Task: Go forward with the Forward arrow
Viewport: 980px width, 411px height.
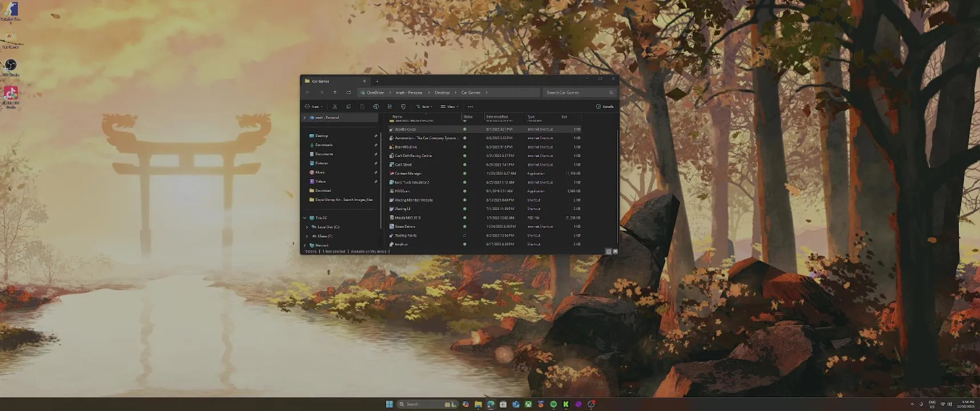Action: click(x=321, y=92)
